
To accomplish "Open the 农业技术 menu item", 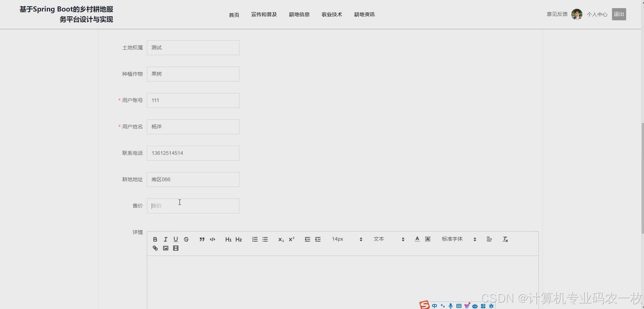I will (332, 15).
